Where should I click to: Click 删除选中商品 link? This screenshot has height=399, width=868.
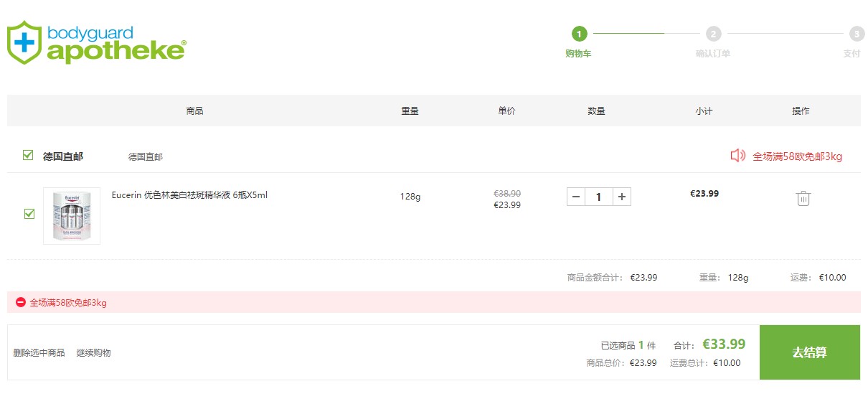click(x=39, y=352)
